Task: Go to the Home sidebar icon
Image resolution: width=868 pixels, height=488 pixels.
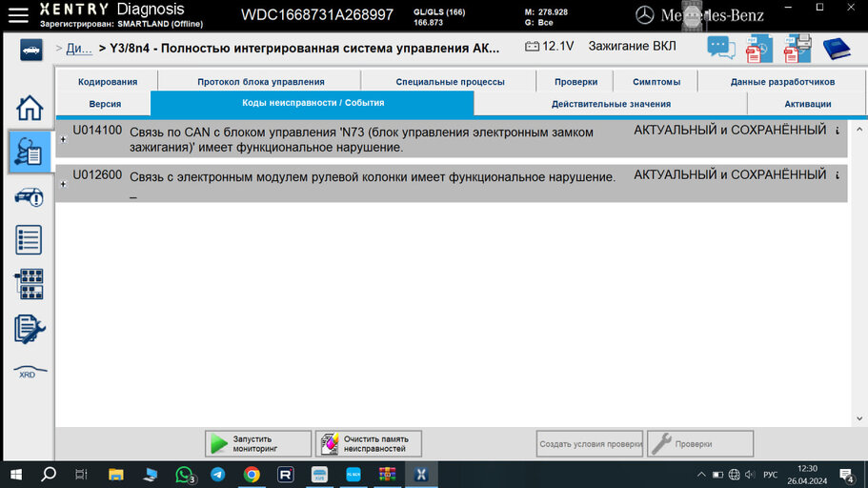Action: coord(30,108)
